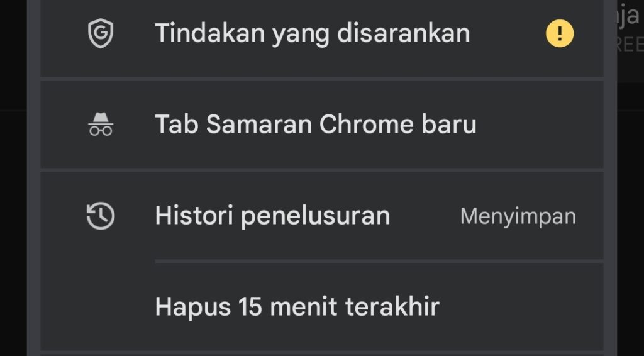Screen dimensions: 644x356
Task: Open "Tindakan yang disarankan"
Action: click(x=312, y=33)
